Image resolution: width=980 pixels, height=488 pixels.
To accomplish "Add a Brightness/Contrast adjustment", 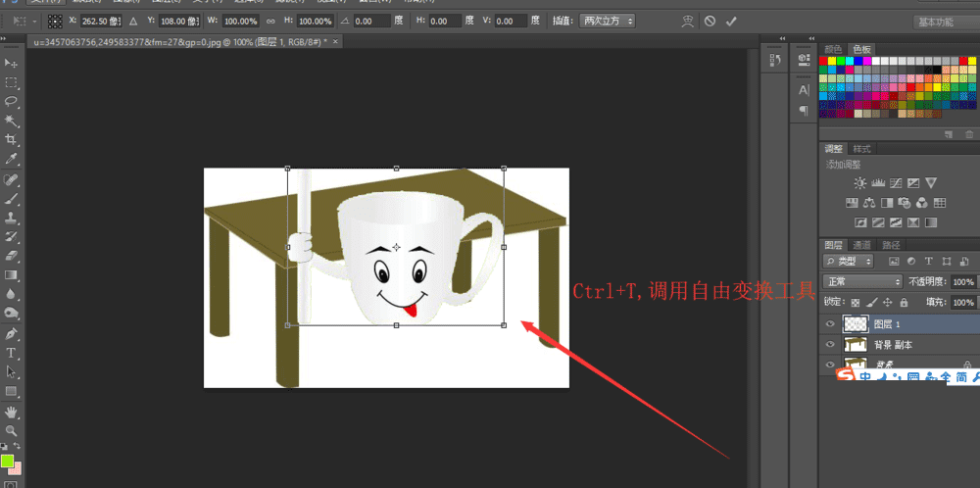I will (x=859, y=183).
